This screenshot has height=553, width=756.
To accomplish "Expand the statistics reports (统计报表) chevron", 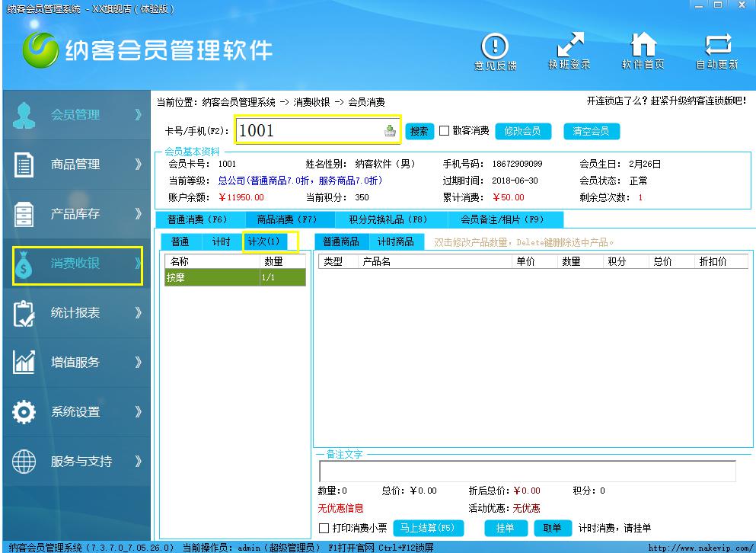I will point(138,313).
